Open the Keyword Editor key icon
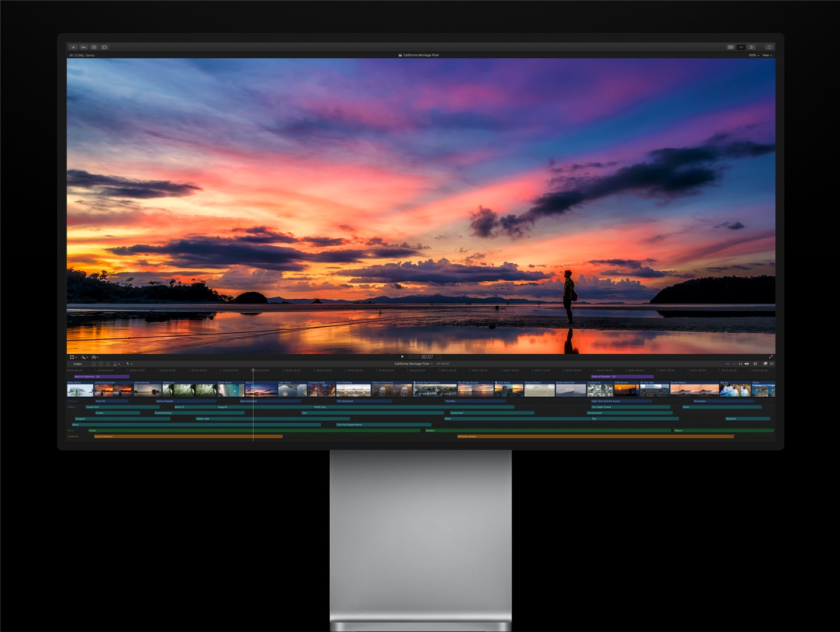Image resolution: width=840 pixels, height=632 pixels. [83, 47]
